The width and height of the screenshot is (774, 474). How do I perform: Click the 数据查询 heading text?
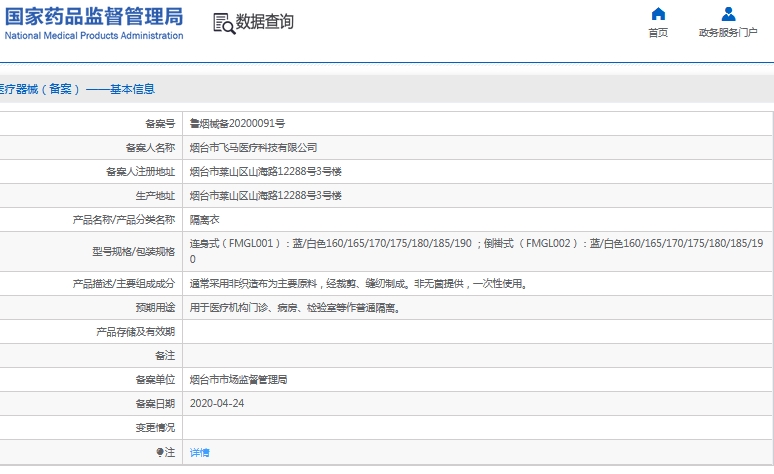(265, 22)
